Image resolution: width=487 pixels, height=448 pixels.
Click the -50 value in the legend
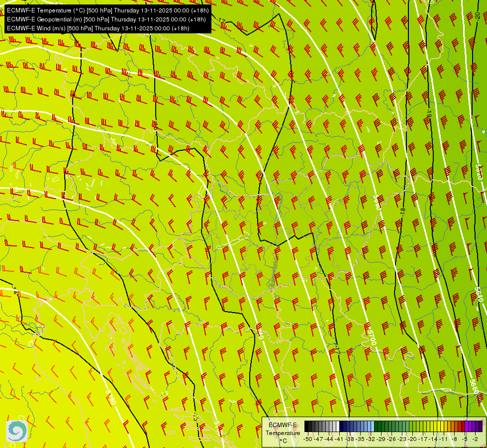click(x=308, y=439)
